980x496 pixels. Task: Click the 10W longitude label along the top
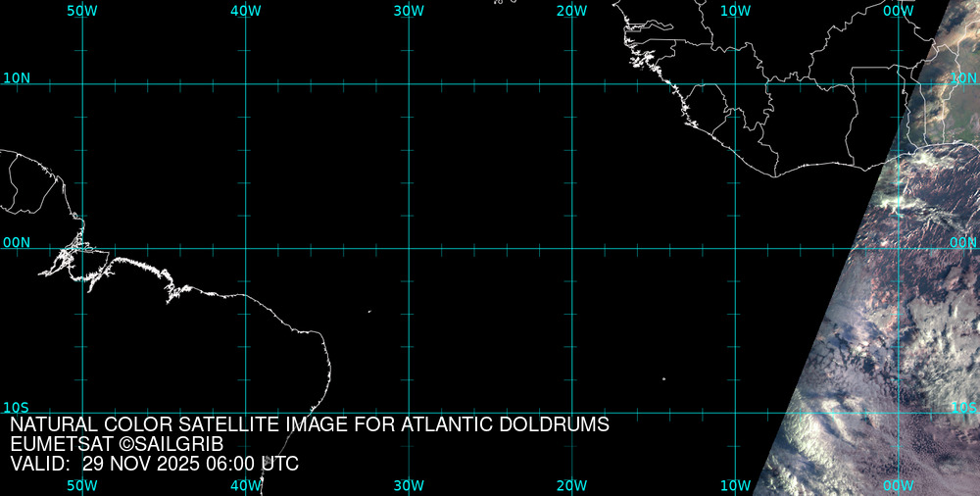point(735,11)
